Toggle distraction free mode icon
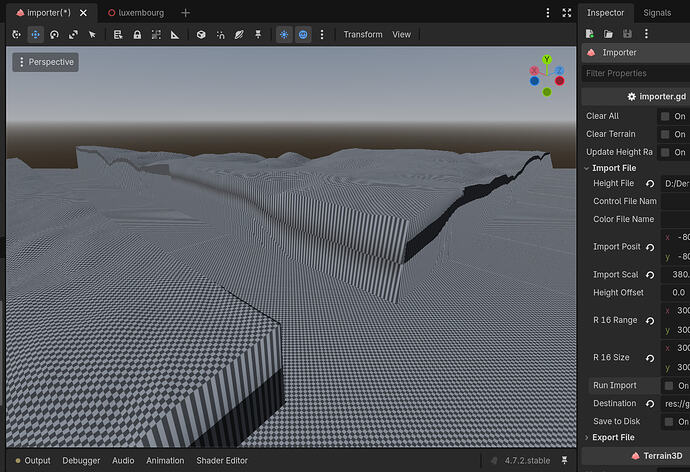The width and height of the screenshot is (690, 472). click(x=567, y=13)
